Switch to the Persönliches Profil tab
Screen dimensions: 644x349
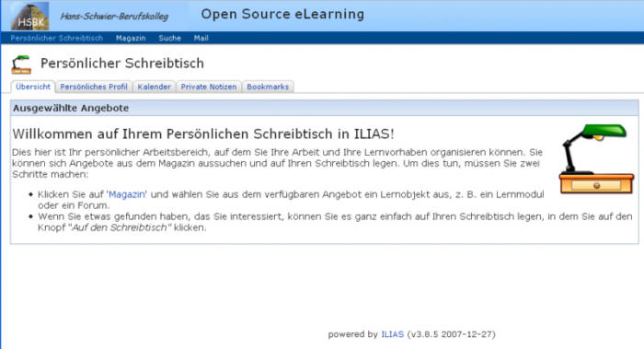click(94, 87)
